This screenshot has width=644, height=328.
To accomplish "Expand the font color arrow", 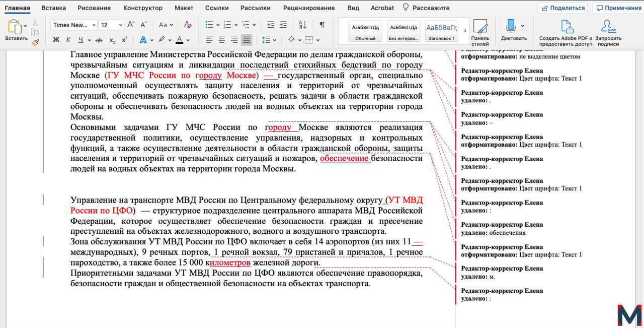I will pos(188,40).
